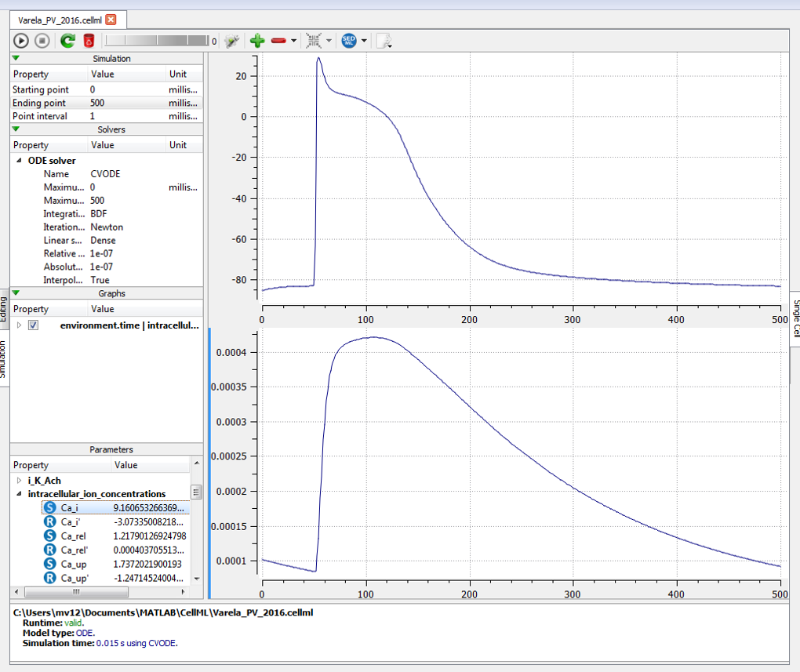The width and height of the screenshot is (800, 672).
Task: Collapse the intracellular_ion_concentrations group
Action: pyautogui.click(x=19, y=494)
